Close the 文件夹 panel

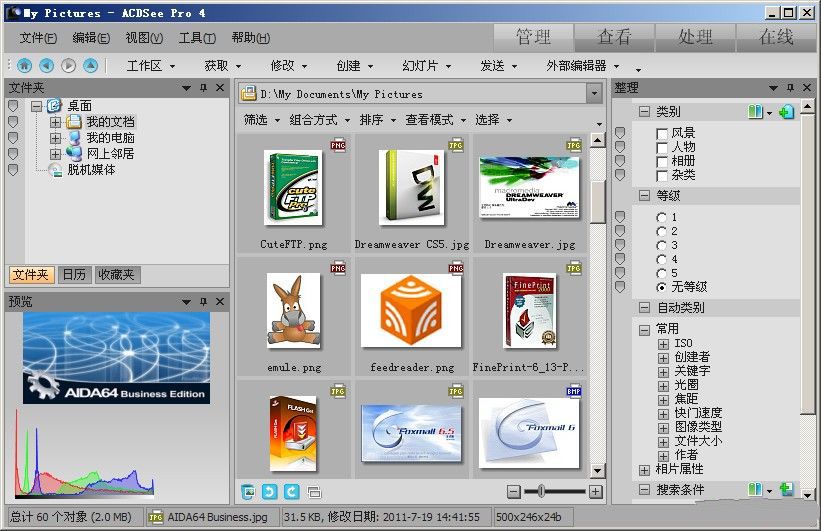[x=220, y=88]
